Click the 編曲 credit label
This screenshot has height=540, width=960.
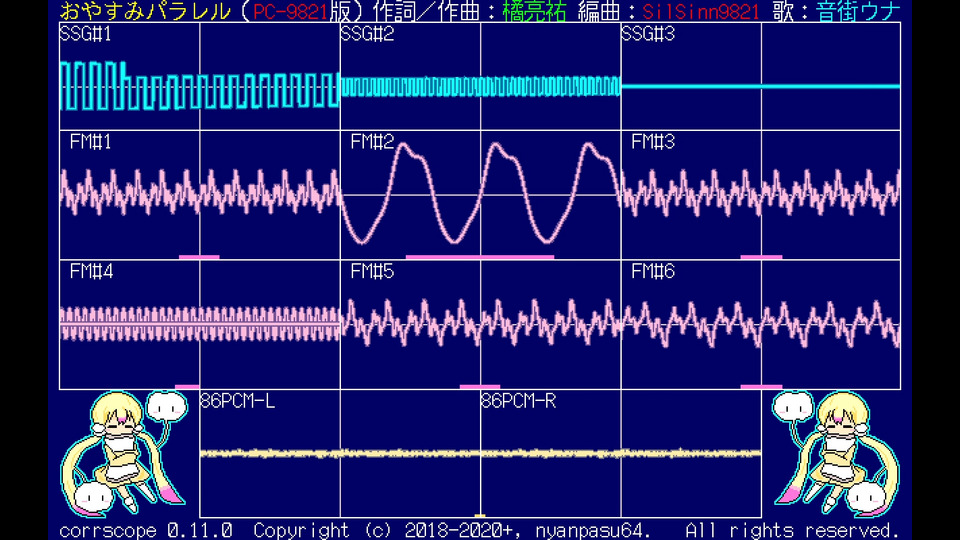[x=599, y=11]
